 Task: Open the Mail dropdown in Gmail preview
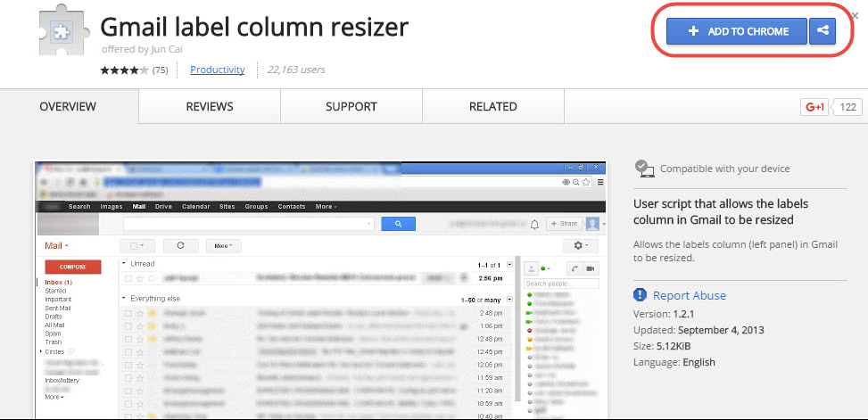coord(56,246)
